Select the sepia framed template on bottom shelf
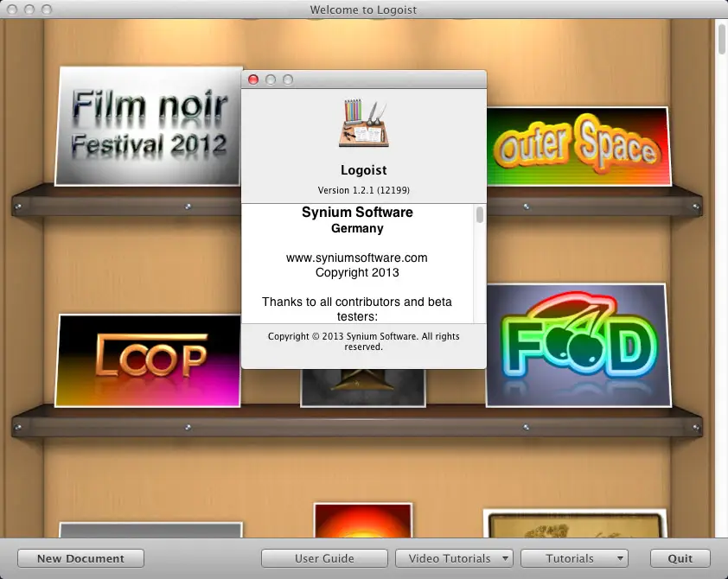728x579 pixels. point(575,524)
